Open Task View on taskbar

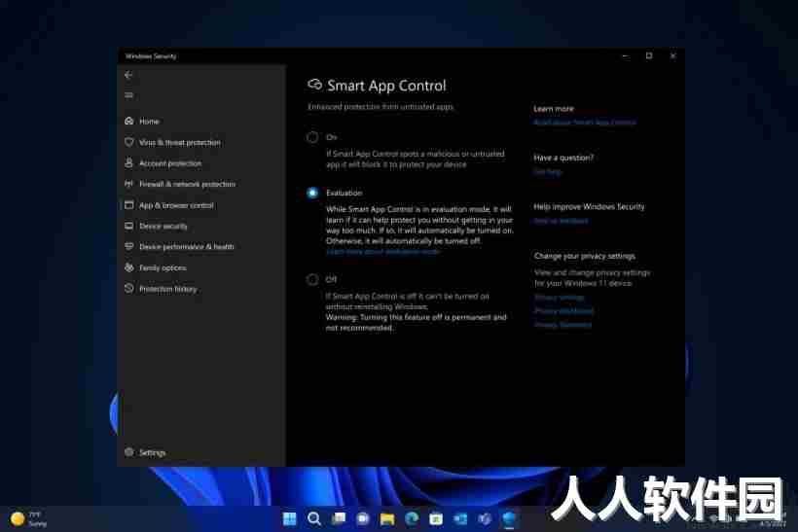pyautogui.click(x=339, y=518)
